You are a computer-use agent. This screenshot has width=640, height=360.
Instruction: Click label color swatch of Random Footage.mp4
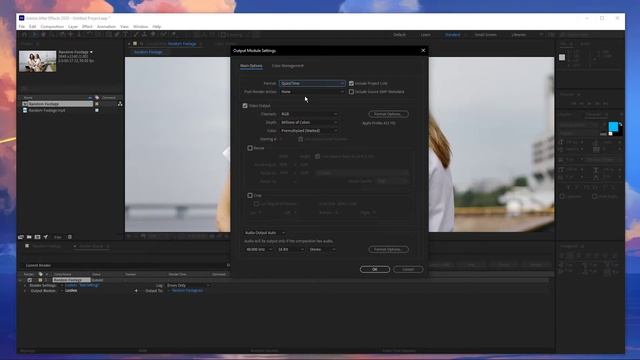point(97,110)
